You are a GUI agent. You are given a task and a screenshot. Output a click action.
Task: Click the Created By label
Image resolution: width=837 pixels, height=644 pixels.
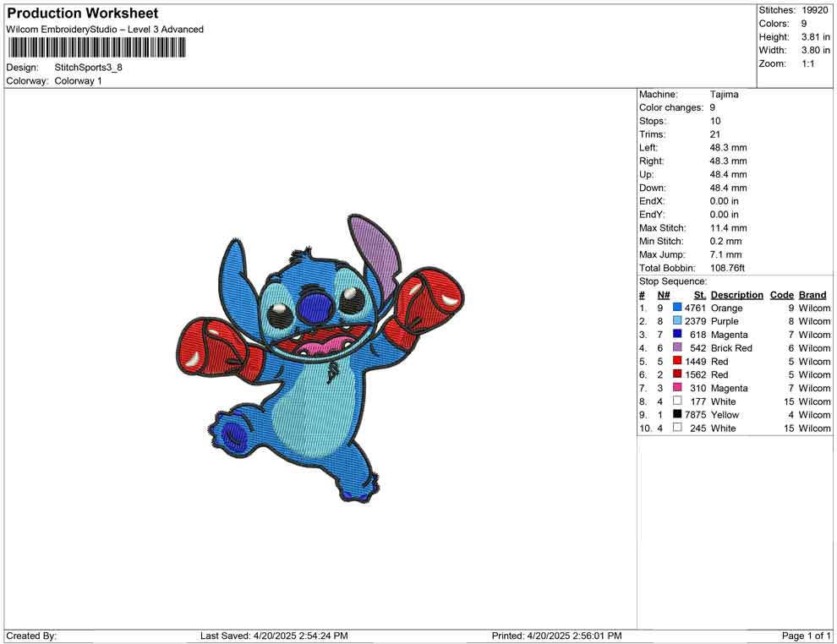[31, 636]
